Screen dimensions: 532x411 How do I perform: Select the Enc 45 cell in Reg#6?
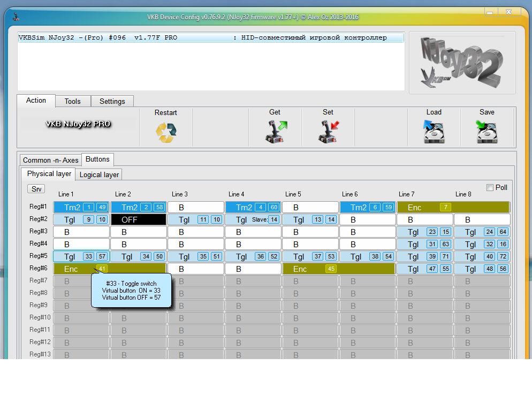pos(339,269)
